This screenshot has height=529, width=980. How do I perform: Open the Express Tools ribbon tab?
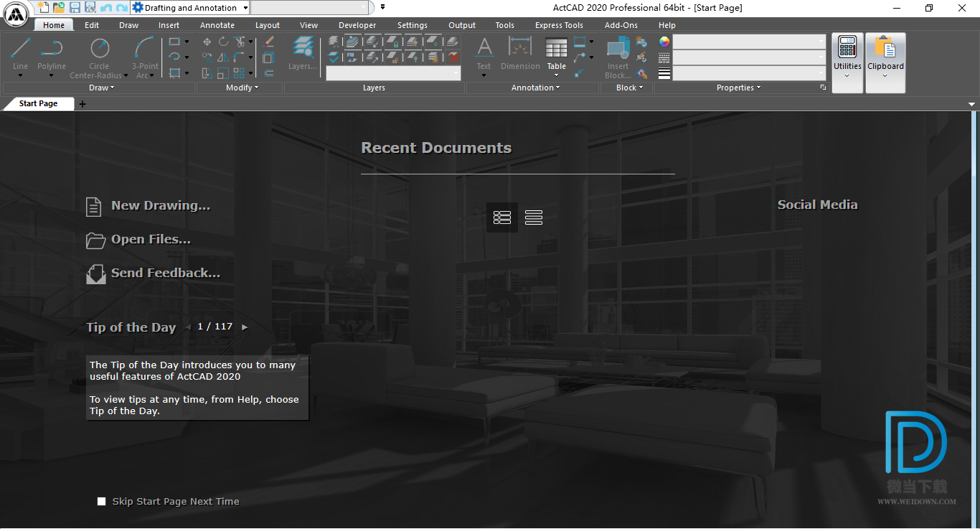(559, 25)
